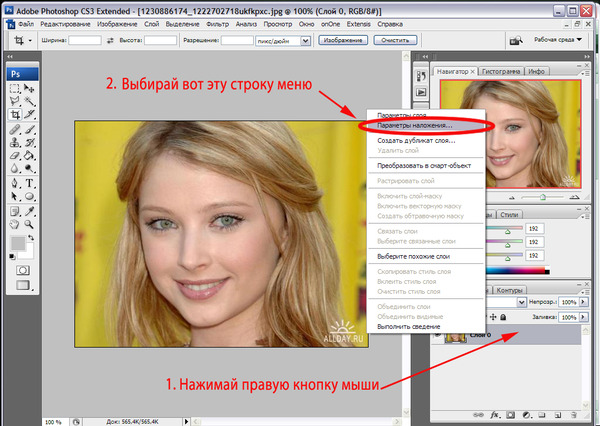
Task: Open the Navigator panel options menu
Action: point(585,73)
